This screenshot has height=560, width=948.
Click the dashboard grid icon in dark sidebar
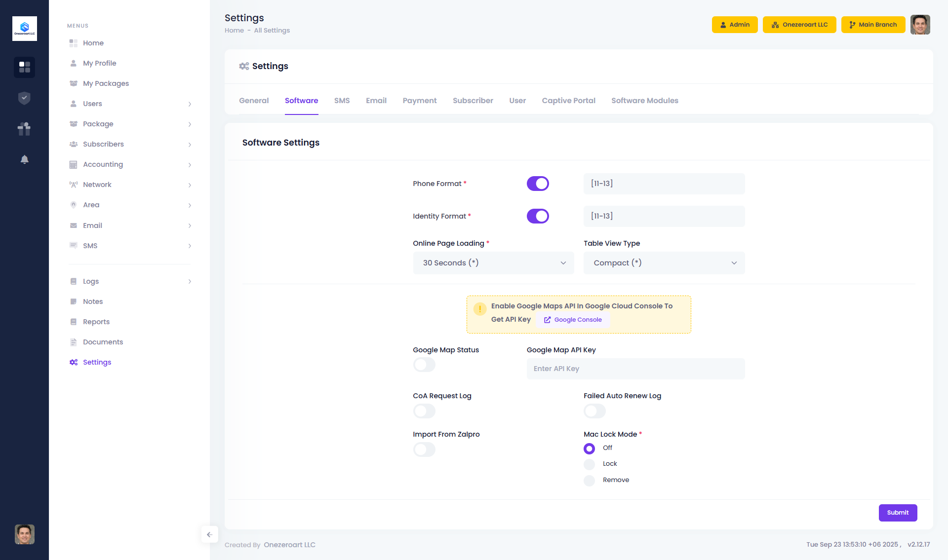[x=24, y=67]
